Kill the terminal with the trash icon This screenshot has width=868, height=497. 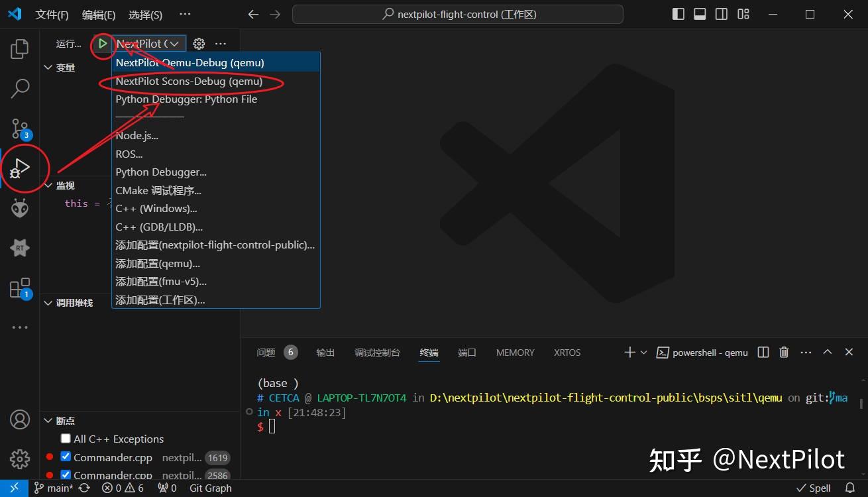click(x=784, y=353)
